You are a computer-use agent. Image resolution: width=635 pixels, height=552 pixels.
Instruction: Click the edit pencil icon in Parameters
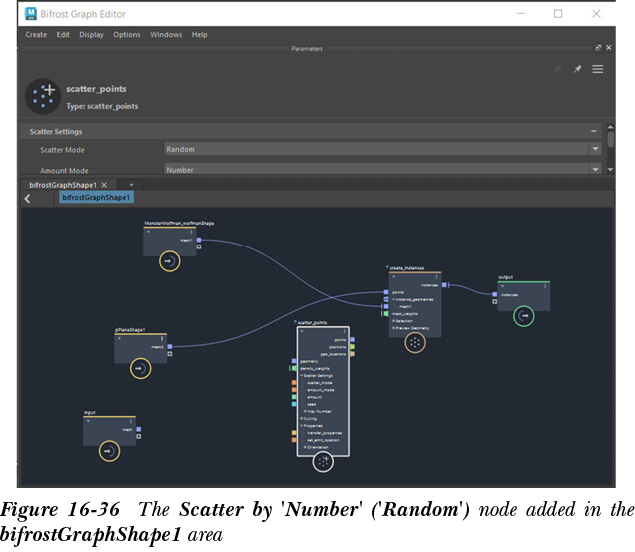557,69
